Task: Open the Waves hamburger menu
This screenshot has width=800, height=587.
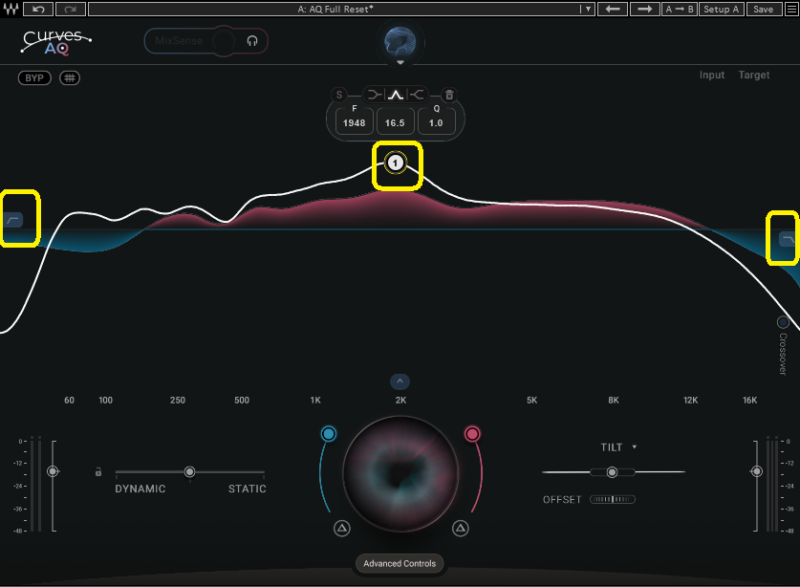Action: coord(10,9)
